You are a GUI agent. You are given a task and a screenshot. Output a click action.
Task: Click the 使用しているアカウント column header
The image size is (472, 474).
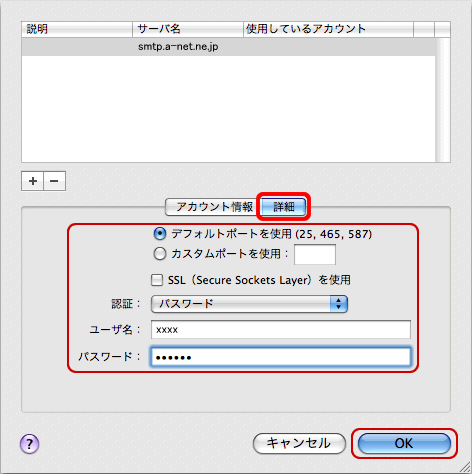(329, 29)
